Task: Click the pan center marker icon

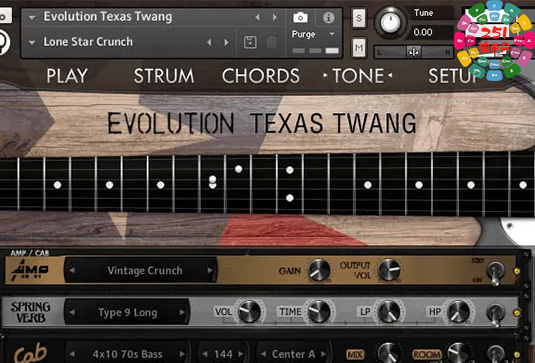Action: point(414,52)
